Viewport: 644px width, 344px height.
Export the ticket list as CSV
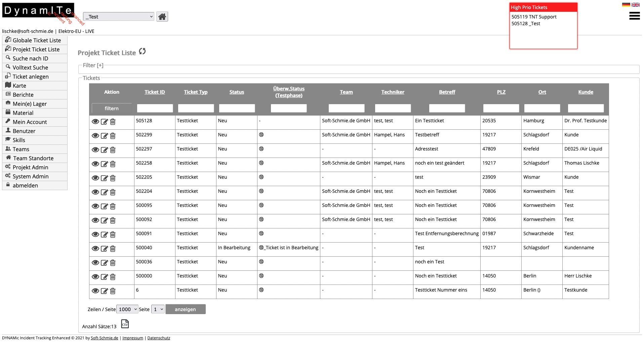pos(125,324)
